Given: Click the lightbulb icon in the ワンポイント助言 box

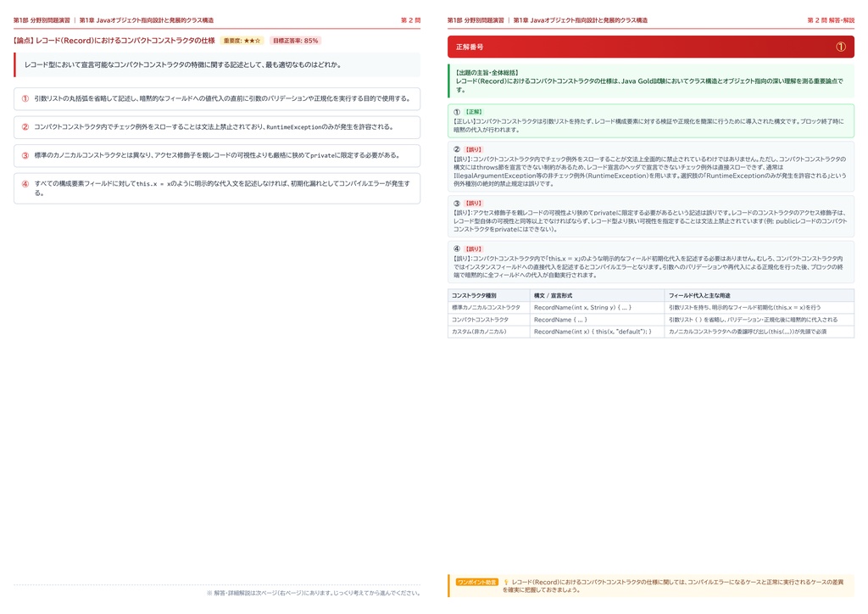Looking at the screenshot, I should click(x=505, y=583).
